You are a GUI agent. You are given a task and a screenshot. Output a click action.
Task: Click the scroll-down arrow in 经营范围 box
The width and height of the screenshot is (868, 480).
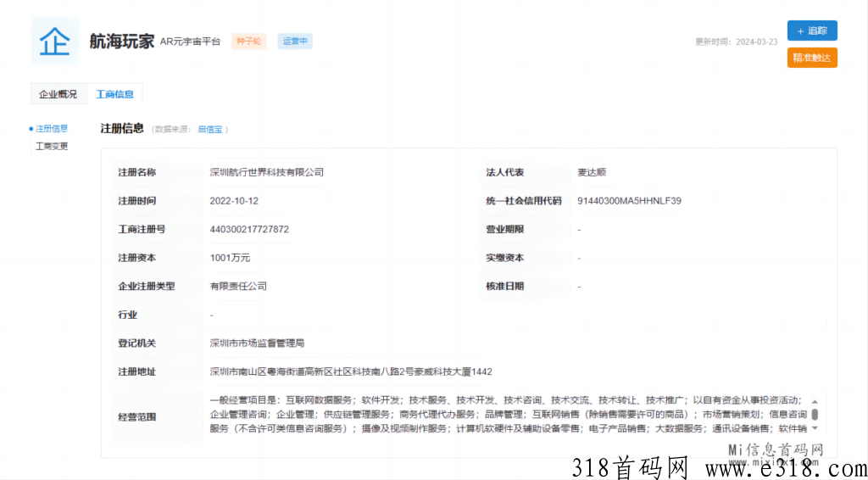click(815, 428)
